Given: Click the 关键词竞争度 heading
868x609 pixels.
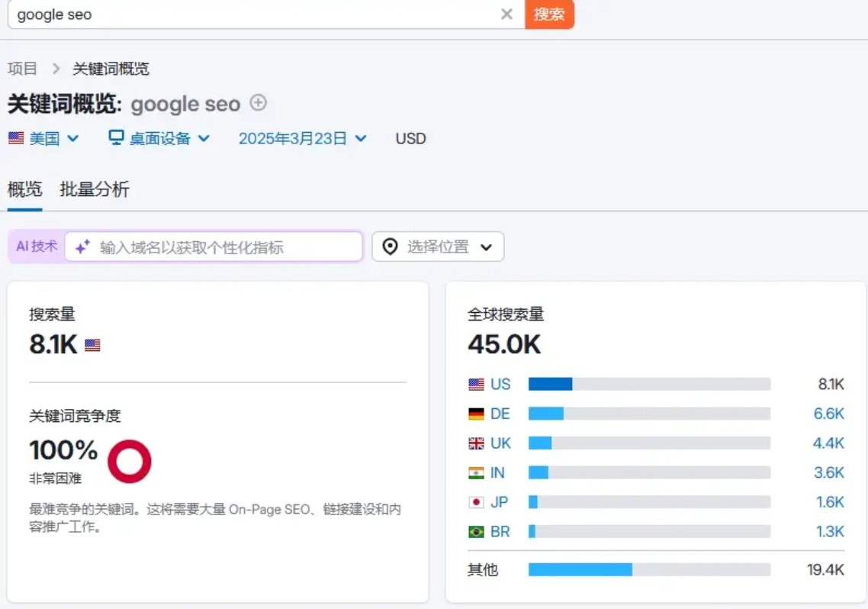Looking at the screenshot, I should pyautogui.click(x=76, y=416).
